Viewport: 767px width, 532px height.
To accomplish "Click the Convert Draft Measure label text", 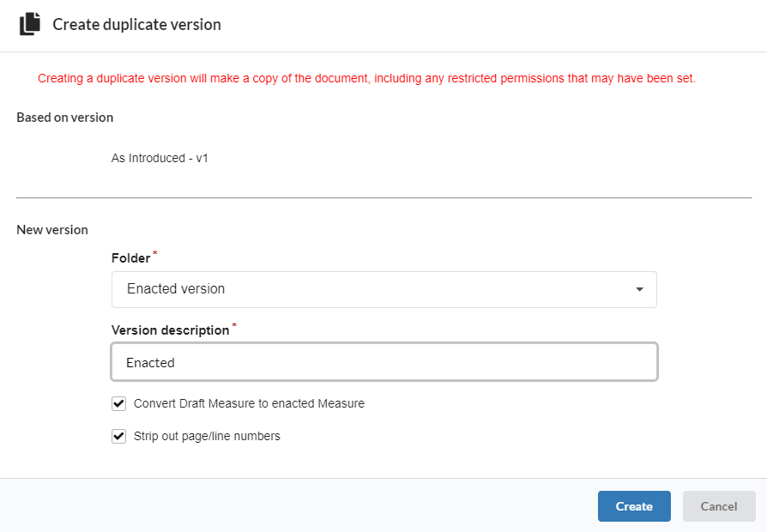I will 249,403.
